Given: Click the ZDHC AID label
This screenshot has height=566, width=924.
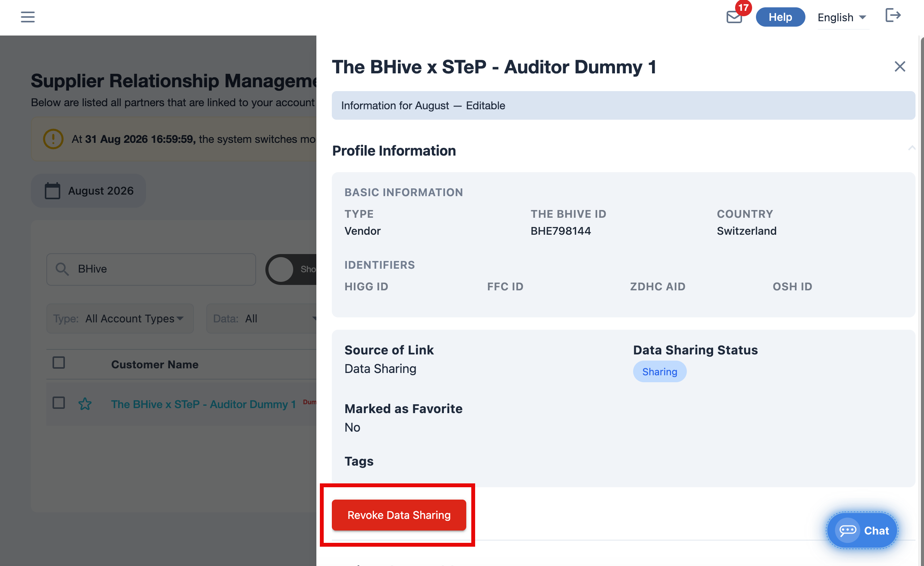Looking at the screenshot, I should point(658,286).
